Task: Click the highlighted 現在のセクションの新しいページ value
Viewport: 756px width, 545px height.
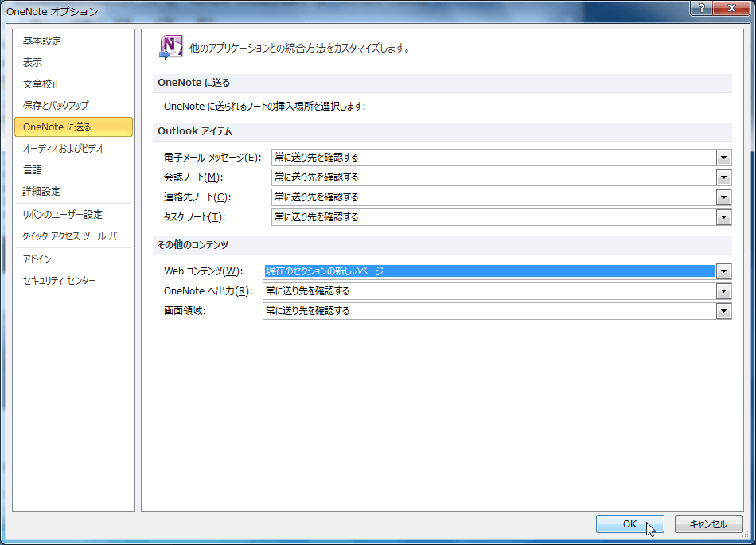Action: click(x=489, y=271)
